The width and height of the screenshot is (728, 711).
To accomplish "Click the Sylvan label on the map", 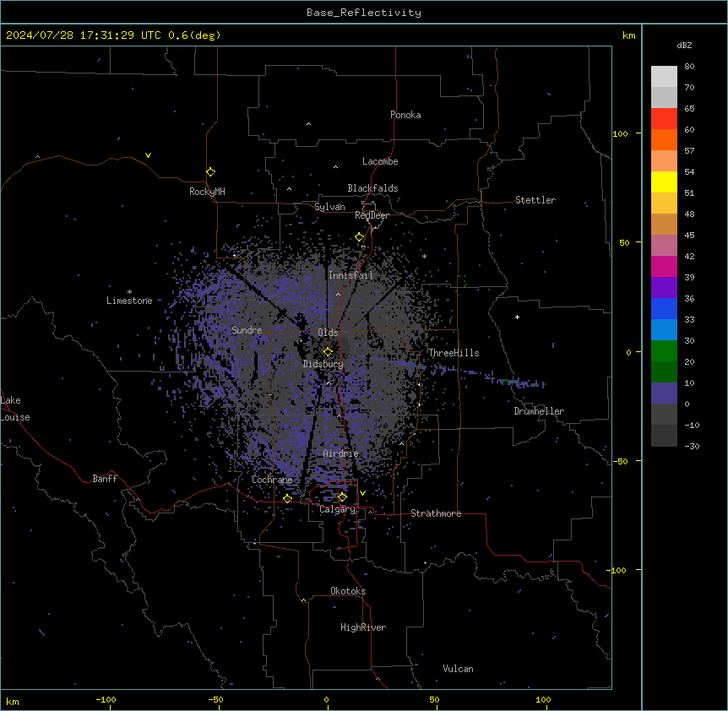I will coord(329,207).
